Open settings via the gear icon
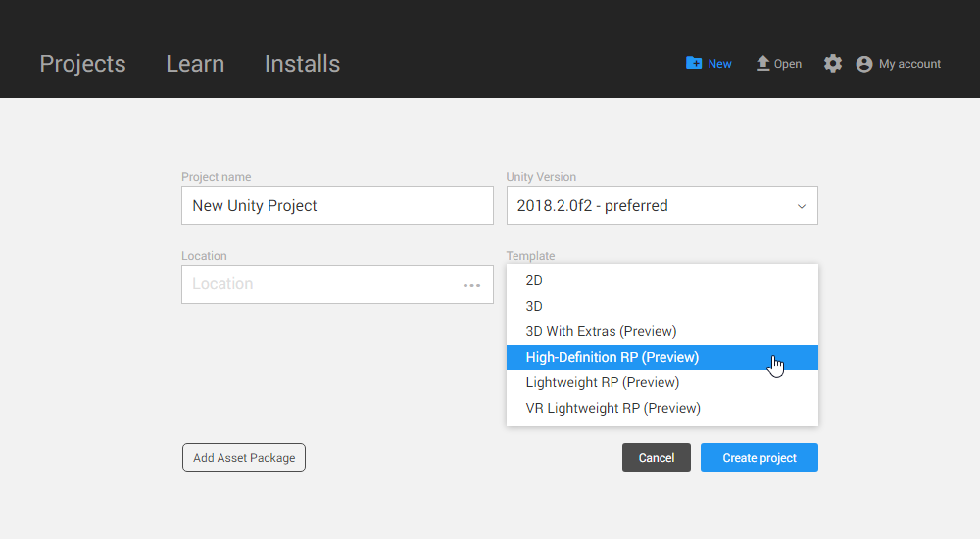980x539 pixels. 833,63
